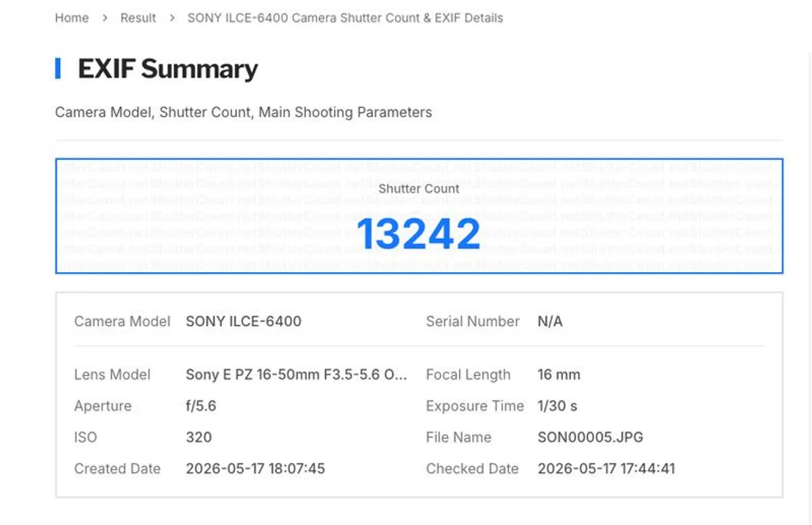
Task: Click the subtitle describing main shooting parameters
Action: coord(244,112)
